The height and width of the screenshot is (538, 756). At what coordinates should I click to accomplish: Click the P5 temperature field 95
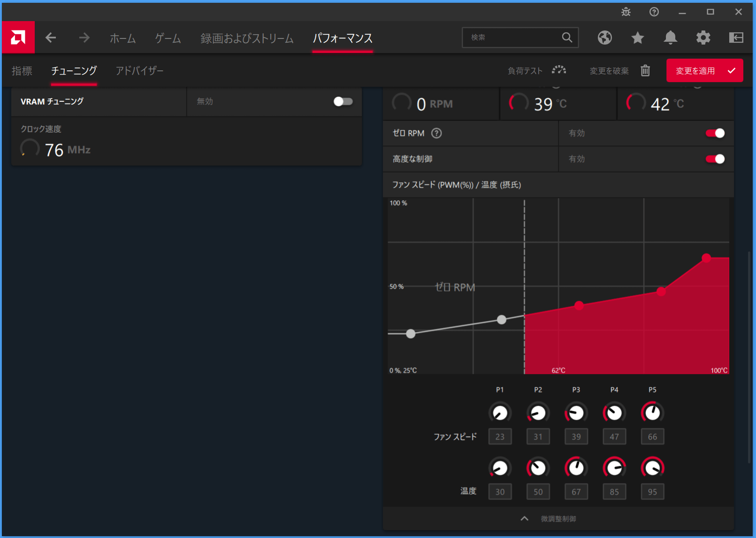pos(653,492)
